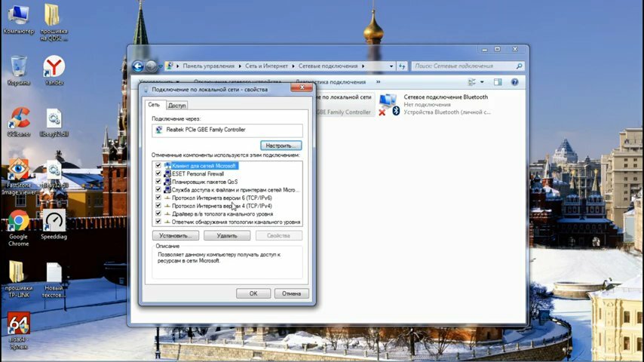Click the Удалить button
The image size is (644, 362).
(227, 235)
